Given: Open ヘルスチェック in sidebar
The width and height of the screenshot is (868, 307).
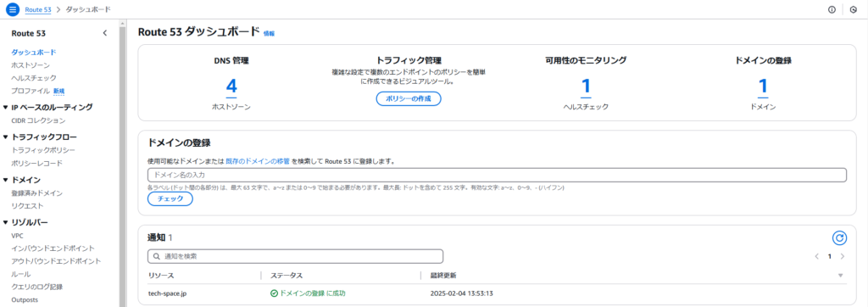Looking at the screenshot, I should (34, 77).
